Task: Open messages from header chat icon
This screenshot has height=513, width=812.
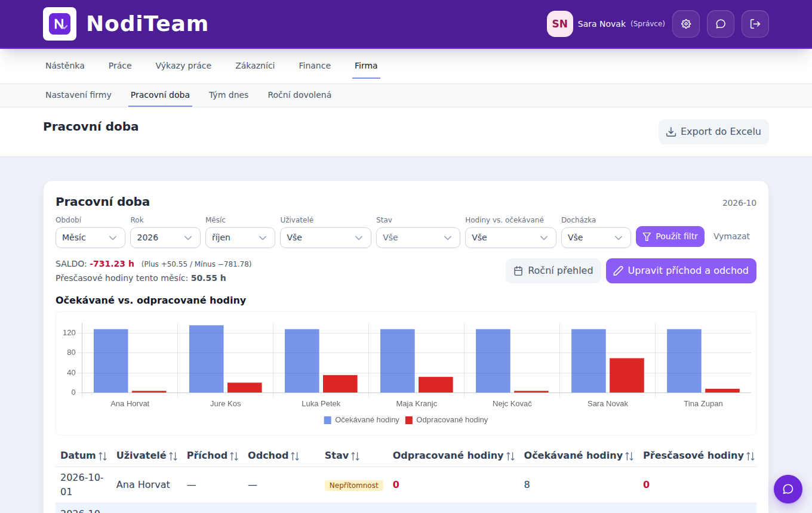Action: [x=721, y=24]
